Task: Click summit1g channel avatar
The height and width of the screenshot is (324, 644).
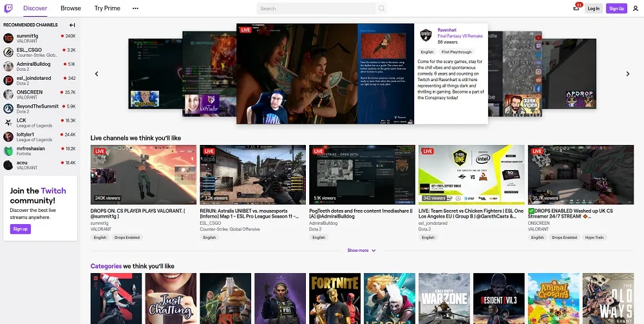Action: [8, 38]
